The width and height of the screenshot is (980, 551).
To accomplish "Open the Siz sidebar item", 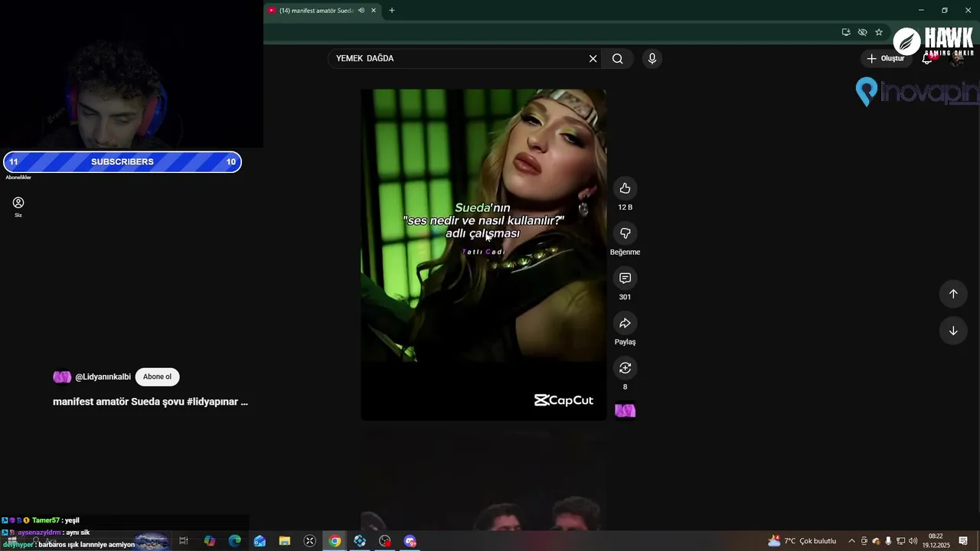I will click(18, 207).
